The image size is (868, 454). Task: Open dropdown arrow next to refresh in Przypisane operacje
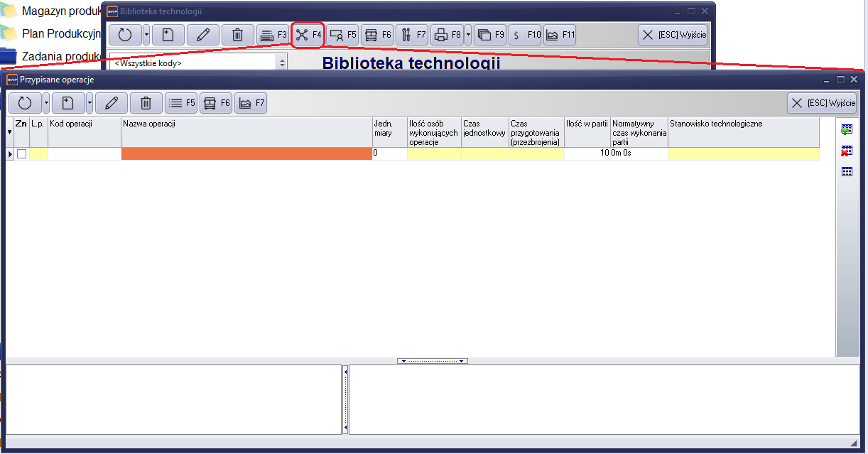coord(46,103)
